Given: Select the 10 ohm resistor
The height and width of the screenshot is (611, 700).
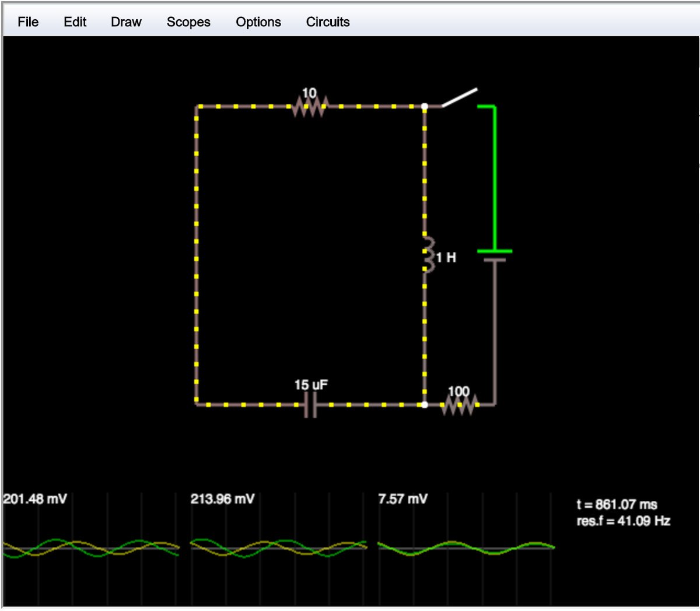Looking at the screenshot, I should pyautogui.click(x=310, y=106).
